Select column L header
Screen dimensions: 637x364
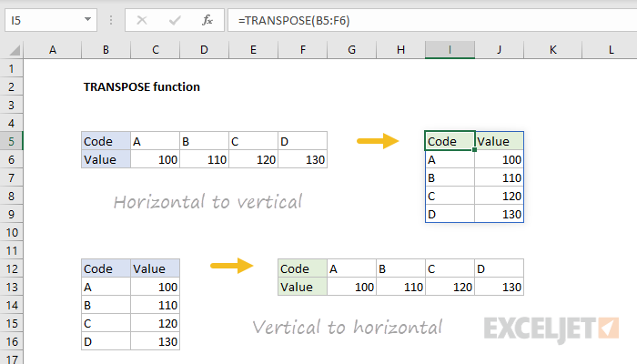(x=610, y=50)
